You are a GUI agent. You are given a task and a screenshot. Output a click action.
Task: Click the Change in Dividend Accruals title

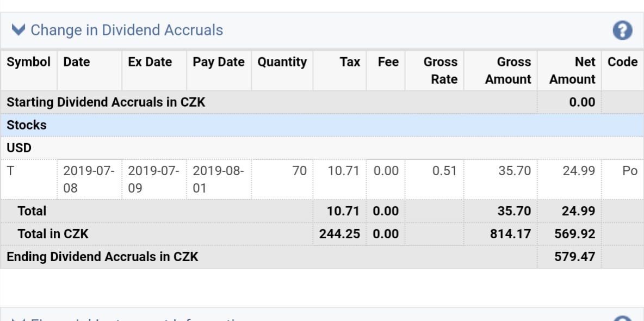(127, 30)
